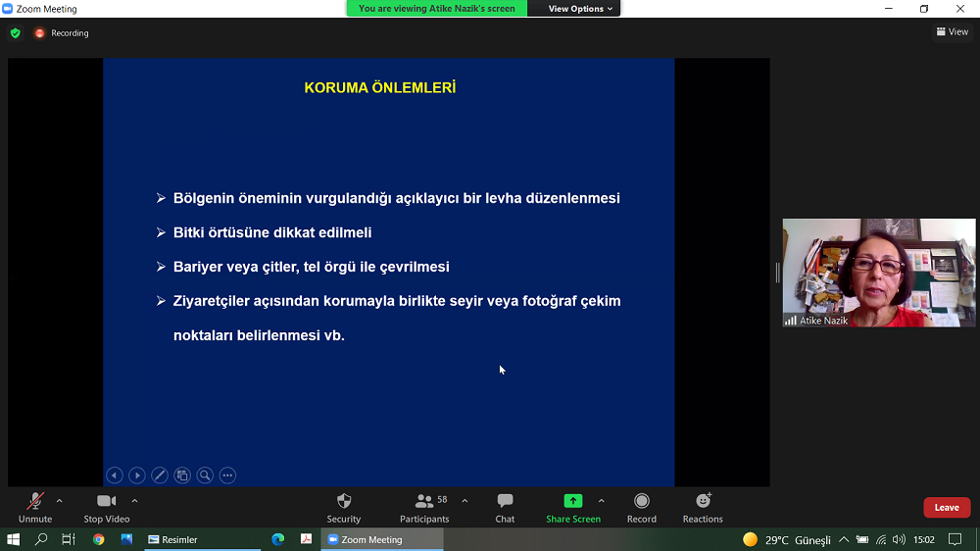Image resolution: width=980 pixels, height=551 pixels.
Task: Expand share screen options arrow
Action: click(602, 501)
